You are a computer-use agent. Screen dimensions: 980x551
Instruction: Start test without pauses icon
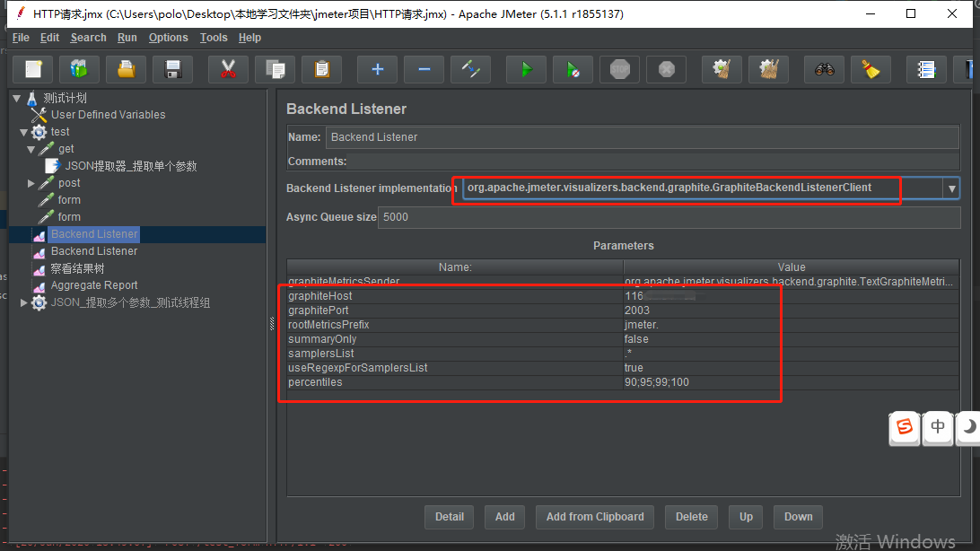(573, 69)
